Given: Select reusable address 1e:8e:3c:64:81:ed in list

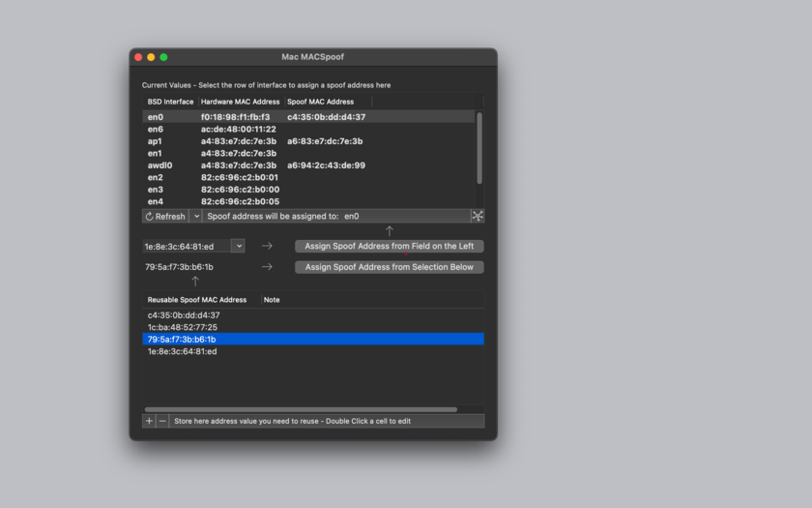Looking at the screenshot, I should (x=313, y=351).
